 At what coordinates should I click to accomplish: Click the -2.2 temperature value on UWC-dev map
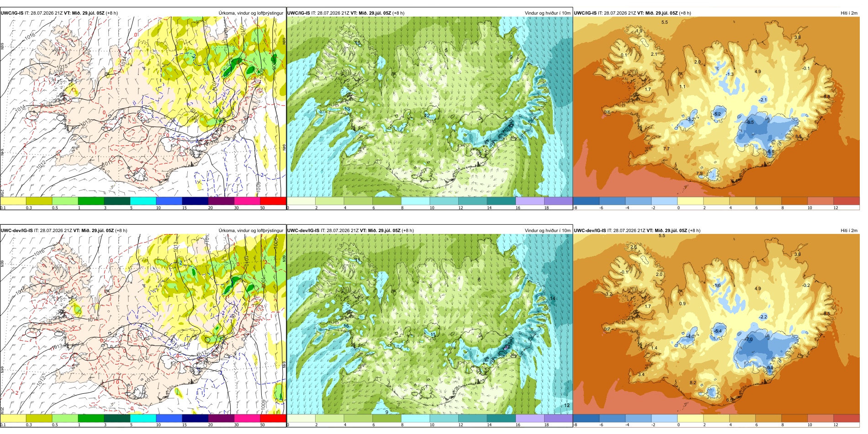[x=763, y=317]
